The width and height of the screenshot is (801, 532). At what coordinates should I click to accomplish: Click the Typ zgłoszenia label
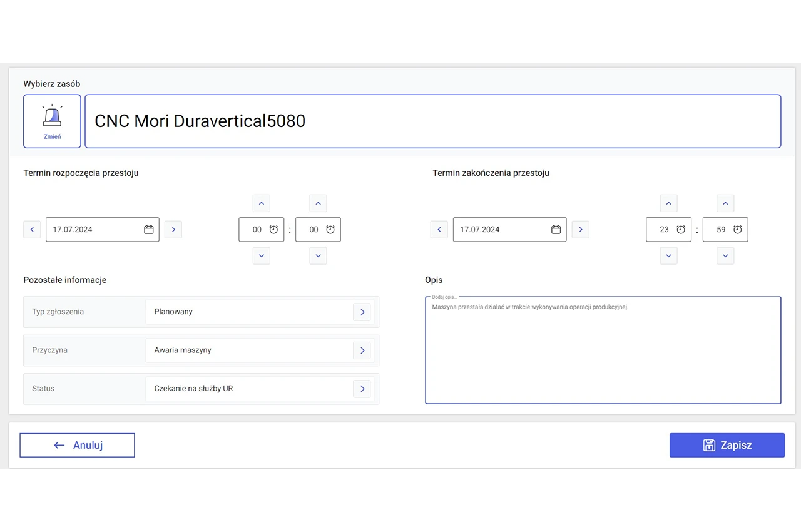[58, 312]
